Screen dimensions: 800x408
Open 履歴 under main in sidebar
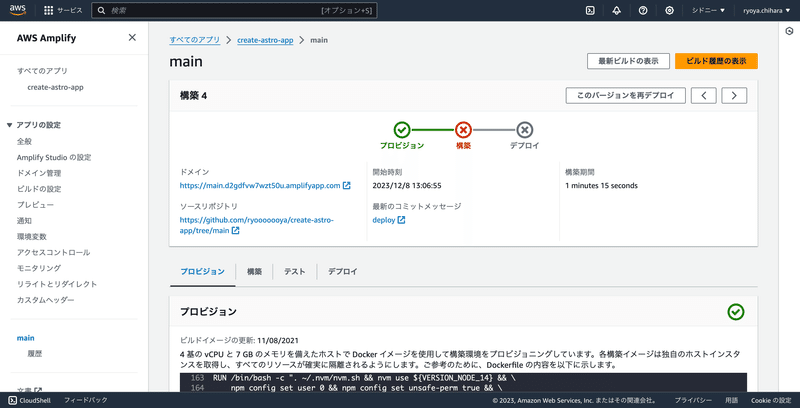tap(35, 353)
